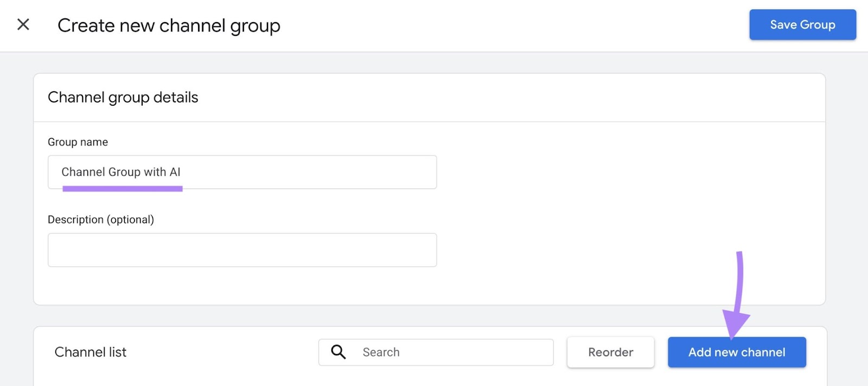Screen dimensions: 868x386
Task: Click the X to close channel group editor
Action: [x=23, y=24]
